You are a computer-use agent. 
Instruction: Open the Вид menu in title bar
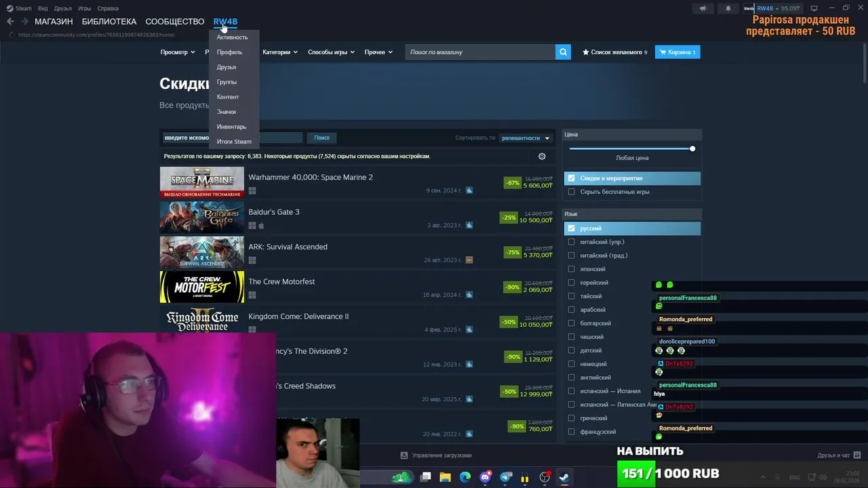[43, 8]
